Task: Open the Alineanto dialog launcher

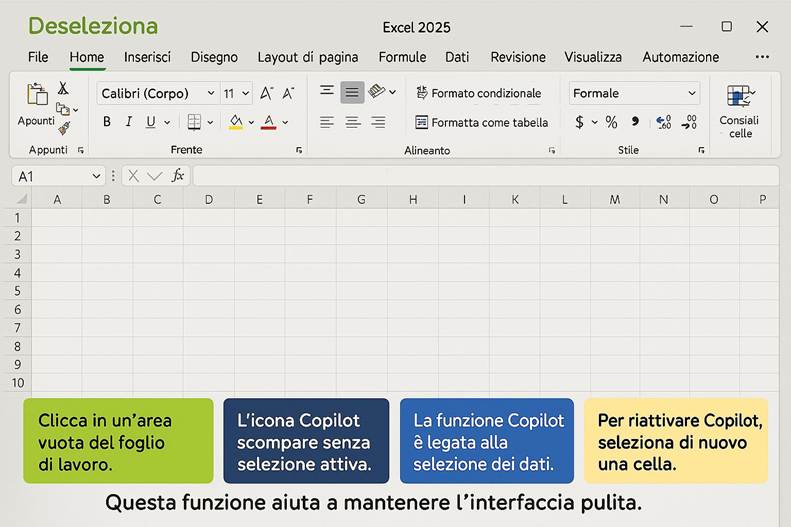Action: [552, 150]
